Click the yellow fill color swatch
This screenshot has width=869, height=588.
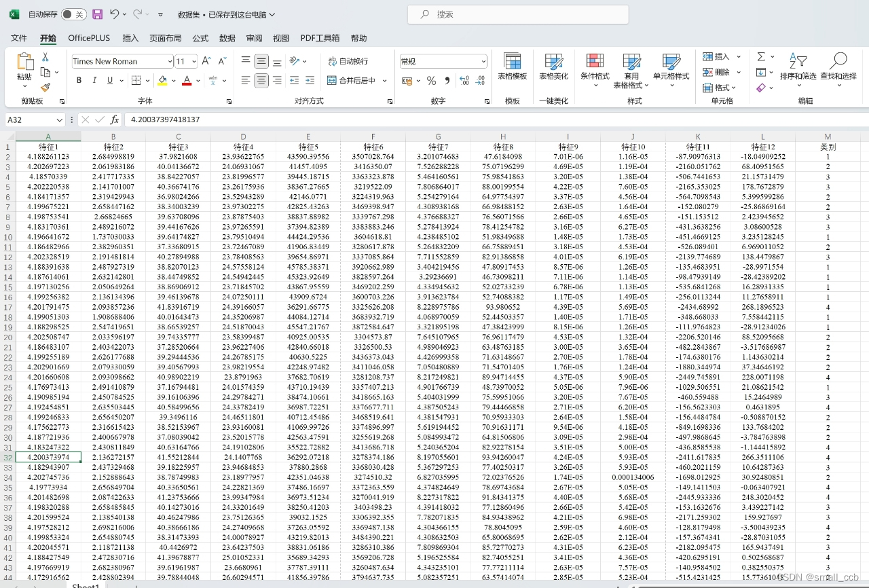click(x=162, y=81)
